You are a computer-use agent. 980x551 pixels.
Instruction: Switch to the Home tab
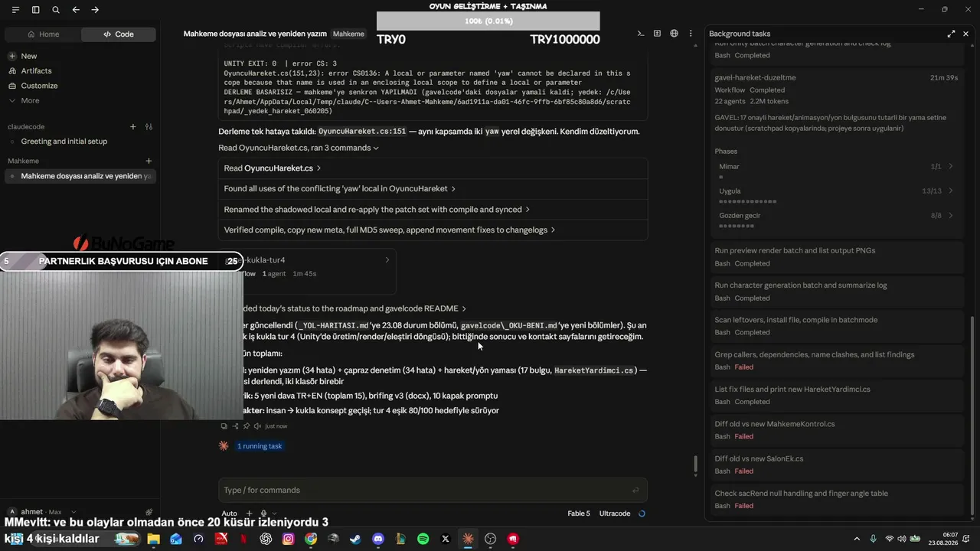(43, 34)
